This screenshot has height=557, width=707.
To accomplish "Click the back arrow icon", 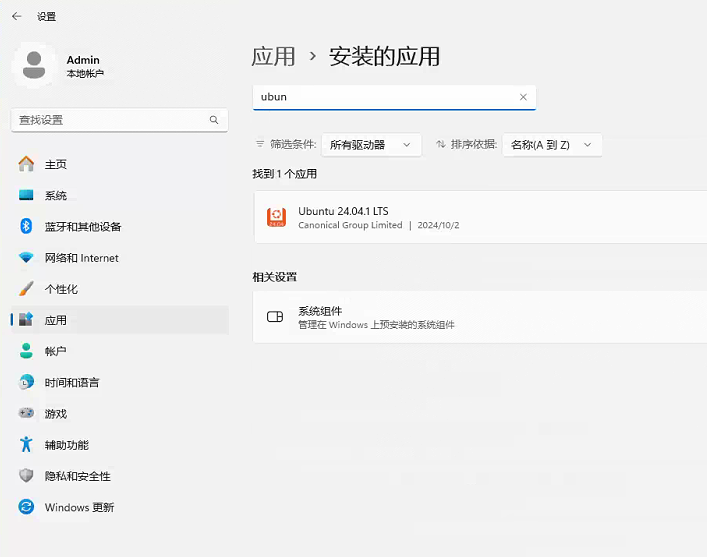I will tap(17, 16).
